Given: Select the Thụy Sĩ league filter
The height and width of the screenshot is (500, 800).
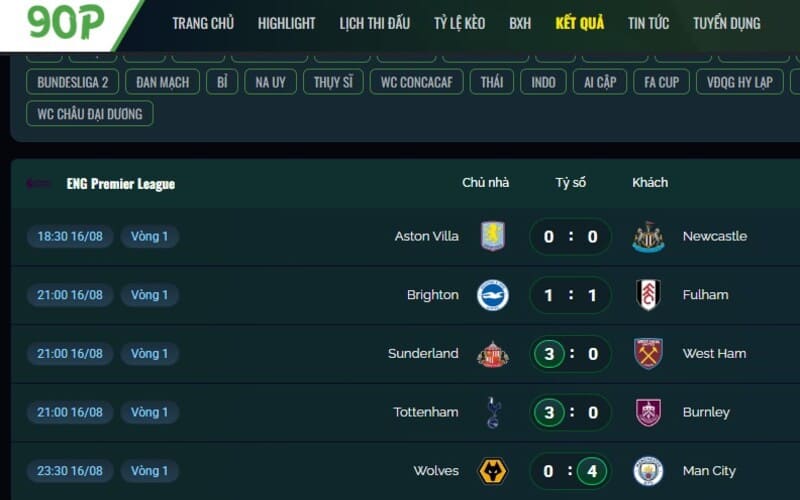Looking at the screenshot, I should 333,82.
